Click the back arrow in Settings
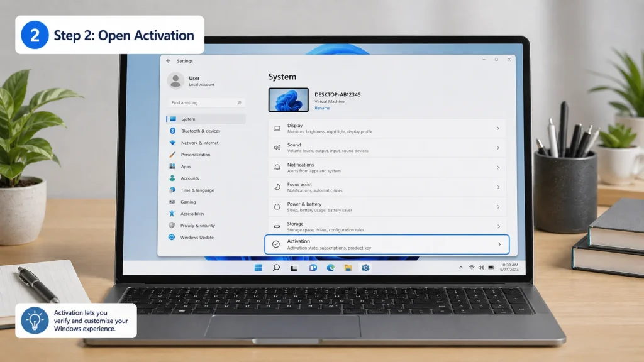 (x=167, y=61)
